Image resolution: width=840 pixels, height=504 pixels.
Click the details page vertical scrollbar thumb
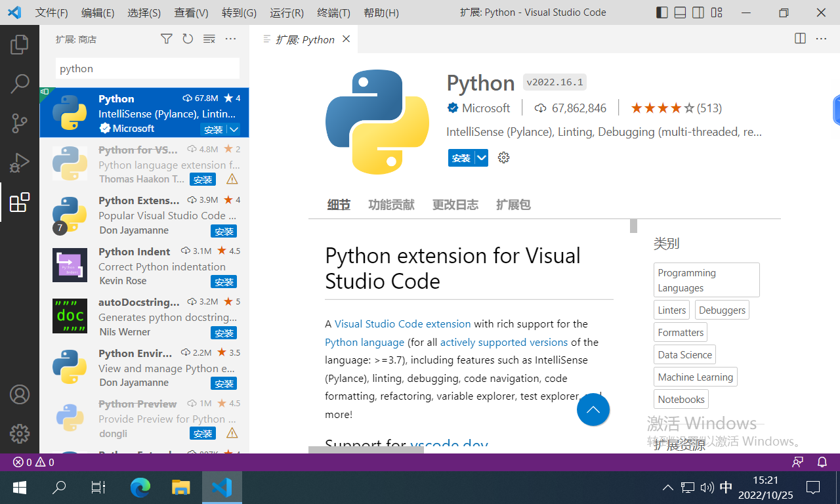[633, 226]
